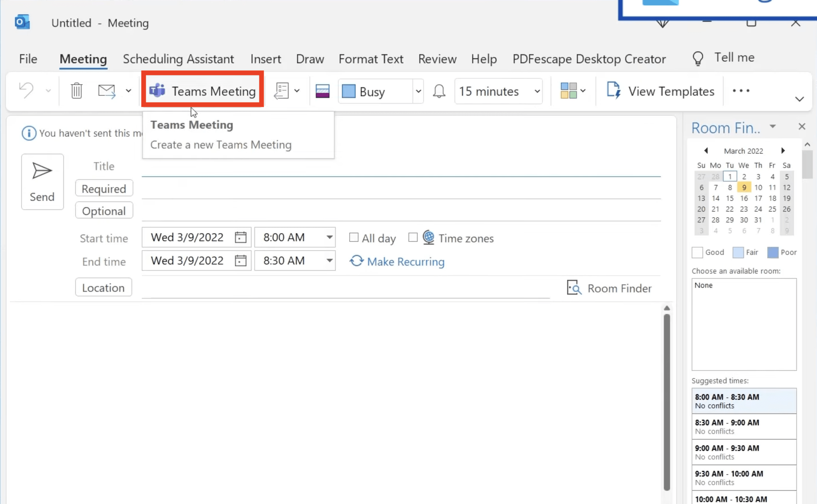
Task: Click the reminder bell icon
Action: pos(439,91)
